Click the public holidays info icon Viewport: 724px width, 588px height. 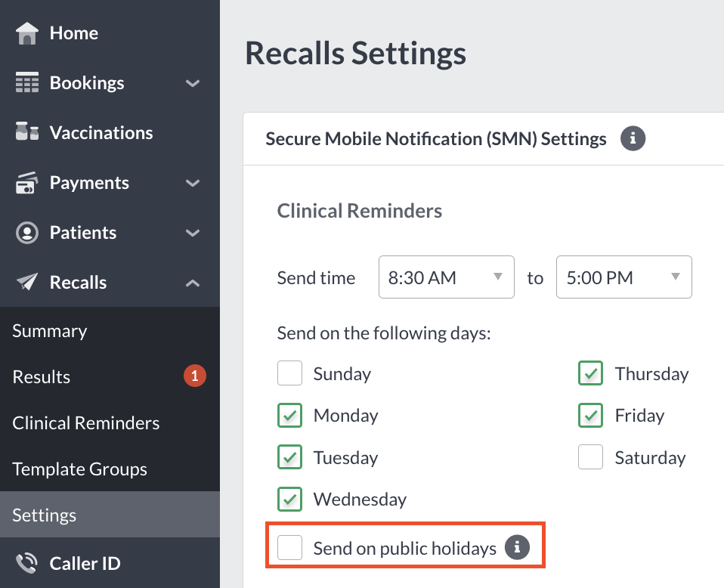tap(517, 547)
